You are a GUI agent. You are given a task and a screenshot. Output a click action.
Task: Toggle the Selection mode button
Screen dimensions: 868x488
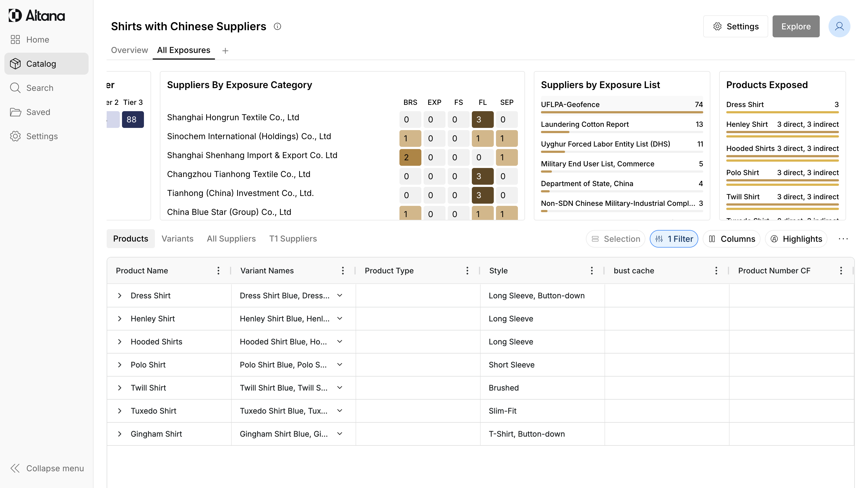(x=615, y=239)
